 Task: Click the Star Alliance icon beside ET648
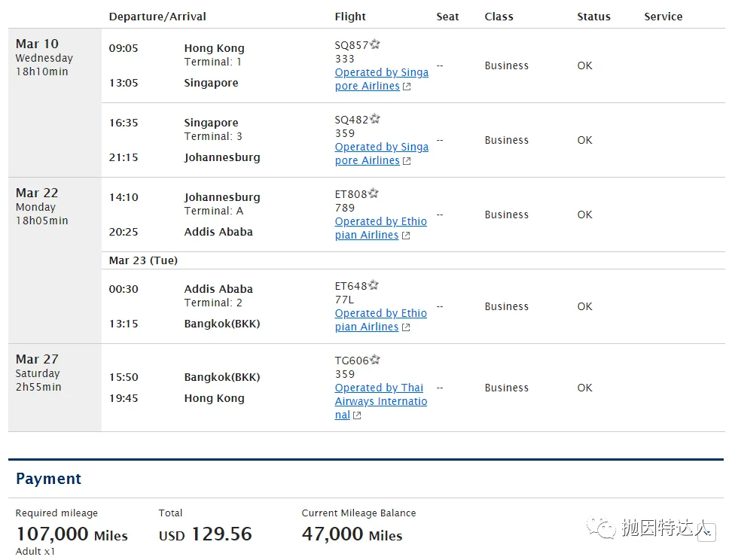point(374,286)
